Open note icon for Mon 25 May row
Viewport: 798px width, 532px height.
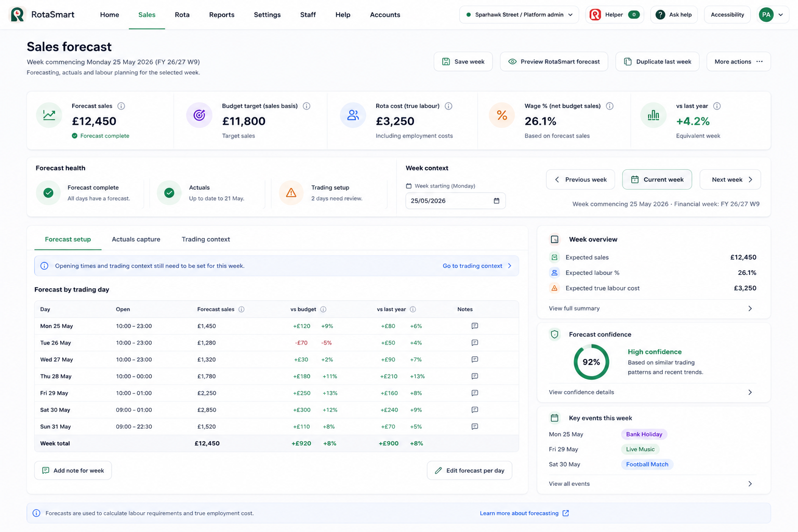click(x=475, y=326)
